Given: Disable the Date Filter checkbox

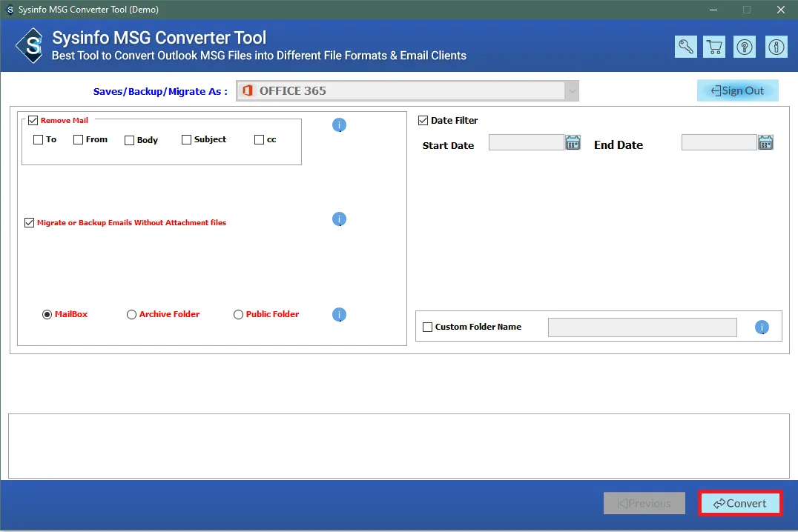Looking at the screenshot, I should (423, 121).
